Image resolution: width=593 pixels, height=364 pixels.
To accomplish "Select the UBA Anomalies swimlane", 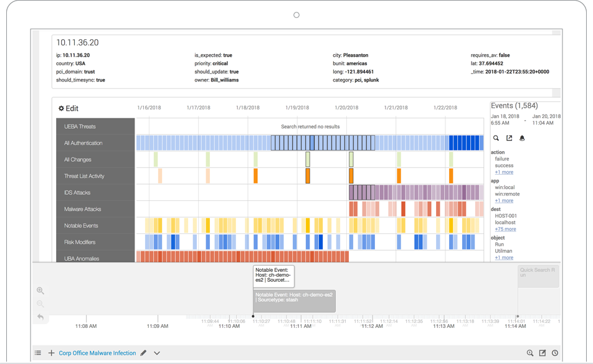I will click(x=95, y=257).
